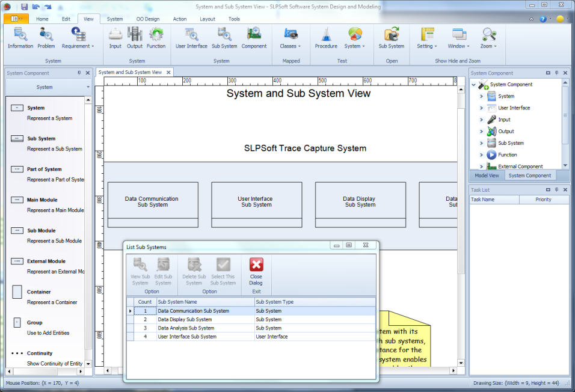Switch to the Model View tab
Screen dimensions: 575x392
[x=487, y=176]
